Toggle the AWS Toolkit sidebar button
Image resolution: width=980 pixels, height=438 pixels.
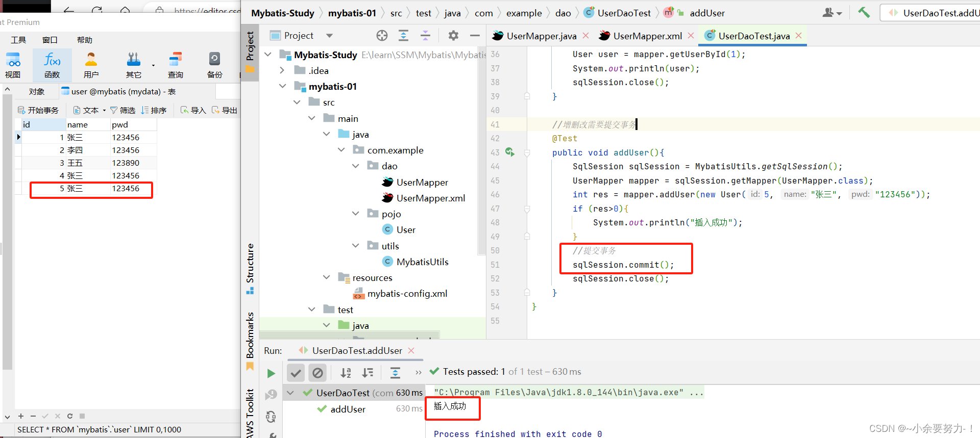(250, 413)
